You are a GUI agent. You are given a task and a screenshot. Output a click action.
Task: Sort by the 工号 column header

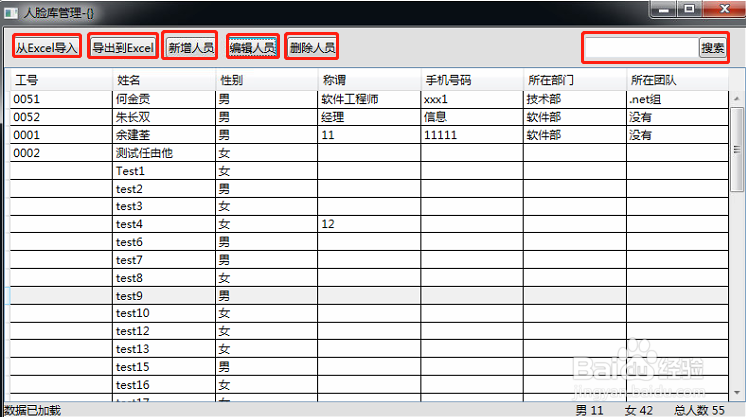pos(61,80)
